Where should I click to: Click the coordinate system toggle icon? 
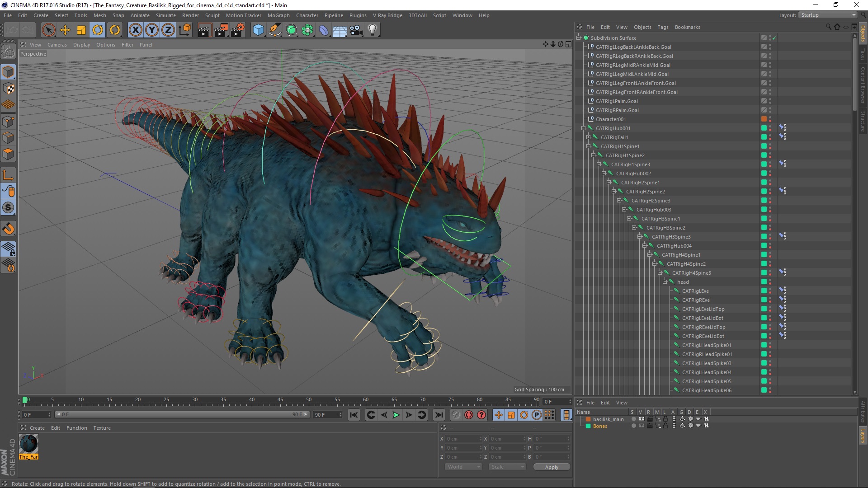coord(185,30)
